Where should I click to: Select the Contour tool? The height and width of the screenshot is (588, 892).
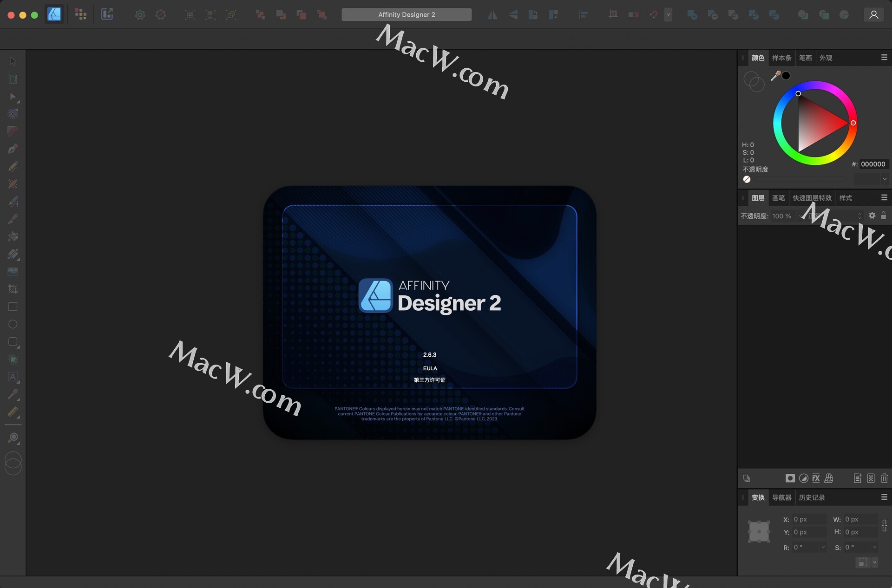coord(13,114)
